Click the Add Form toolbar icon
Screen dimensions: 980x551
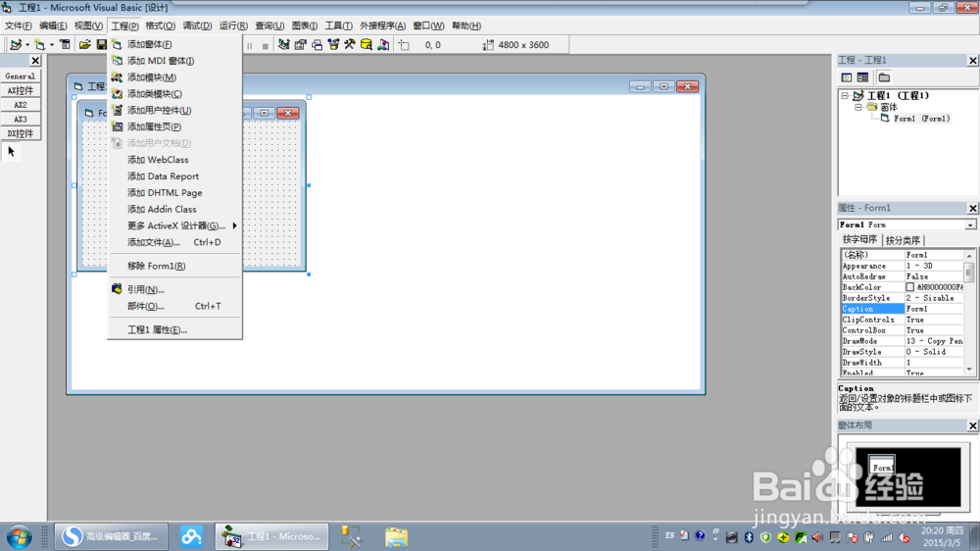point(40,44)
